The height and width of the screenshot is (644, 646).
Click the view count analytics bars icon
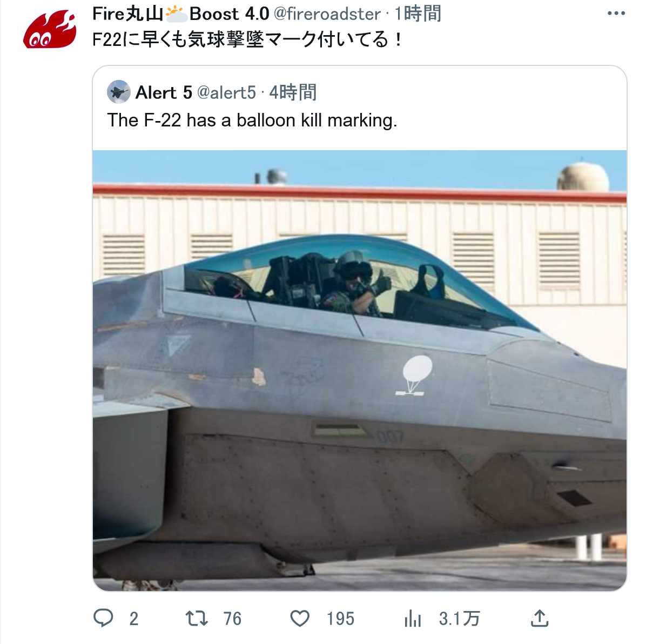point(413,619)
